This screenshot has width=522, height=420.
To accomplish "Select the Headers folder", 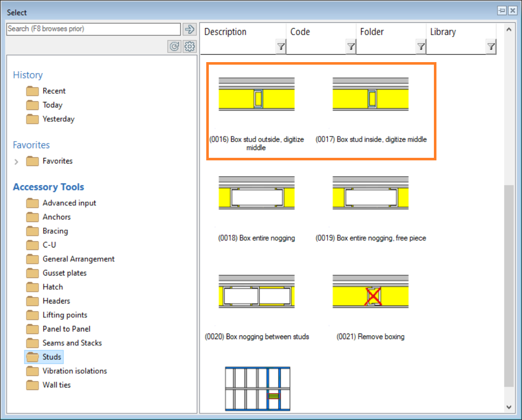I will pos(56,301).
